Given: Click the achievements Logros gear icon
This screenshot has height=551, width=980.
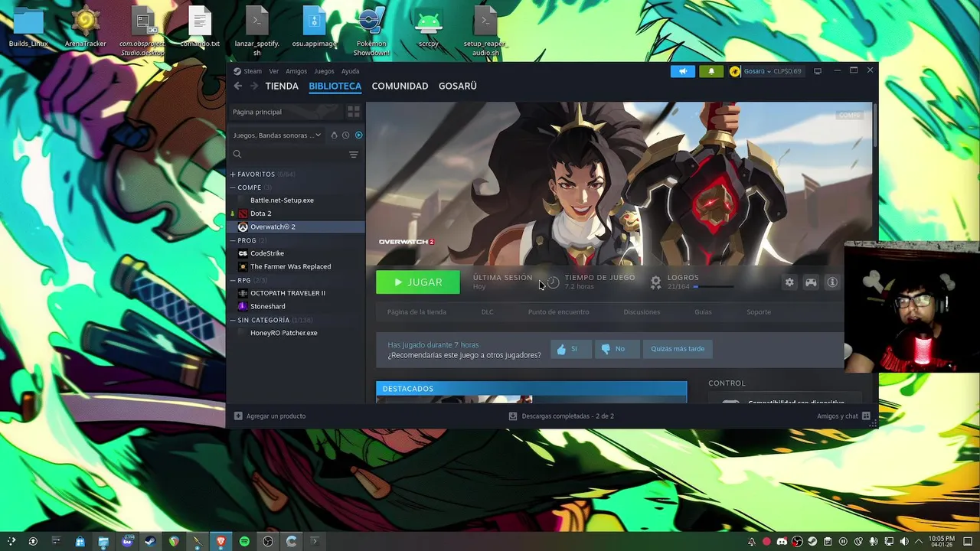Looking at the screenshot, I should click(x=655, y=282).
